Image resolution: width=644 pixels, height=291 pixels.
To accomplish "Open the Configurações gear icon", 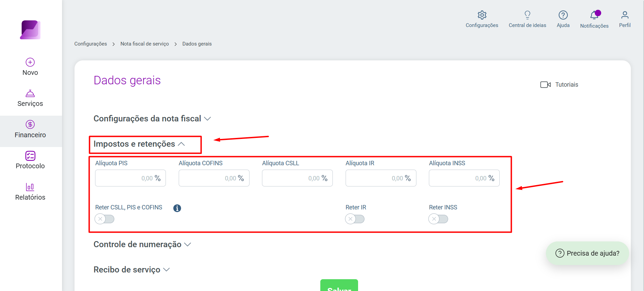I will (482, 15).
